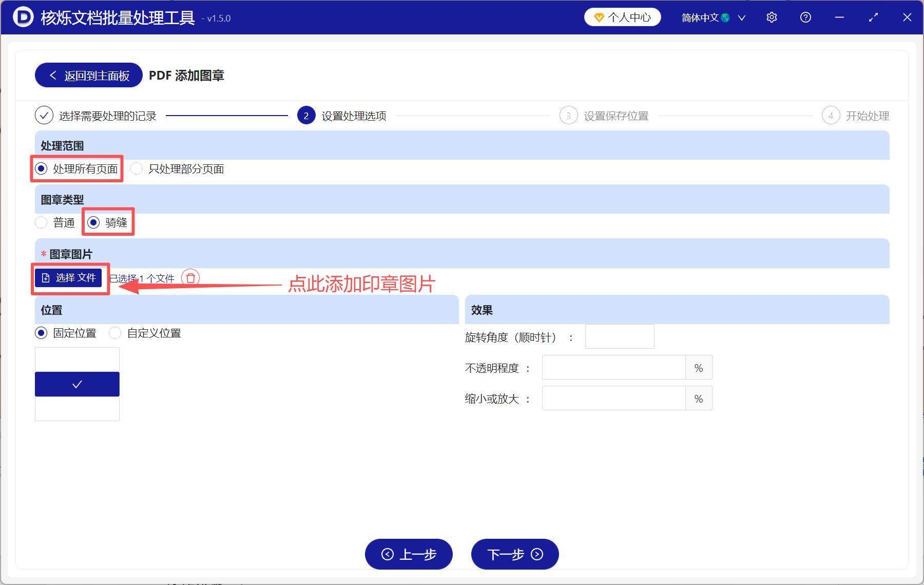
Task: Click the 下一步 button
Action: click(x=514, y=554)
